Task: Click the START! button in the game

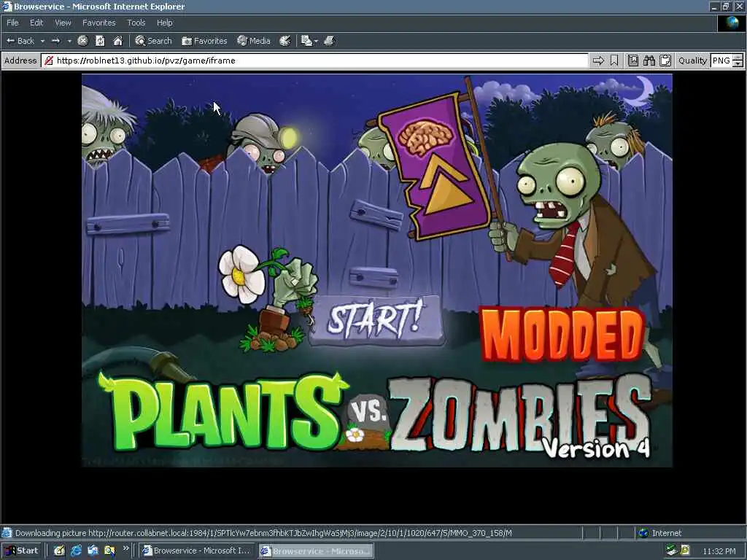Action: pos(376,319)
